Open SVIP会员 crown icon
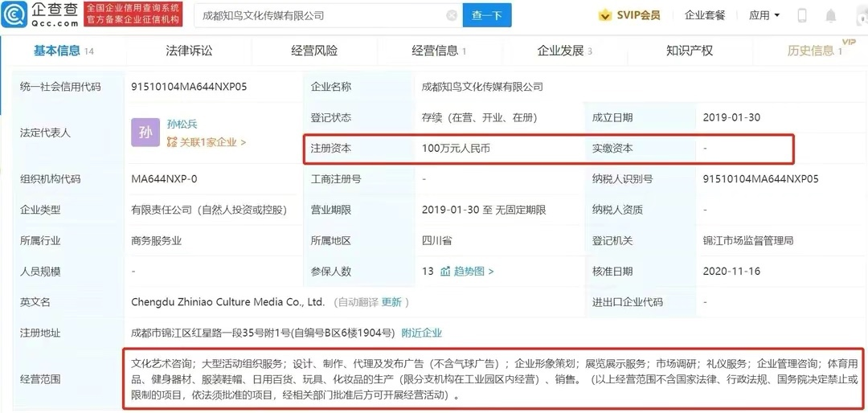868x413 pixels. tap(604, 15)
